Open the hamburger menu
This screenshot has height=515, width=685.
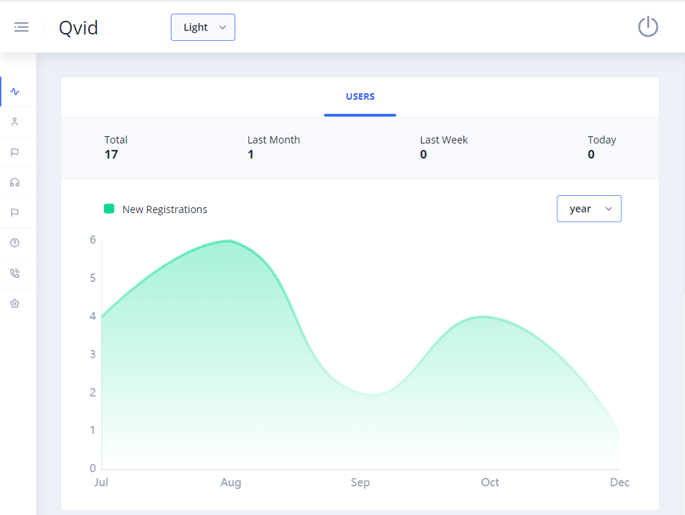click(21, 27)
